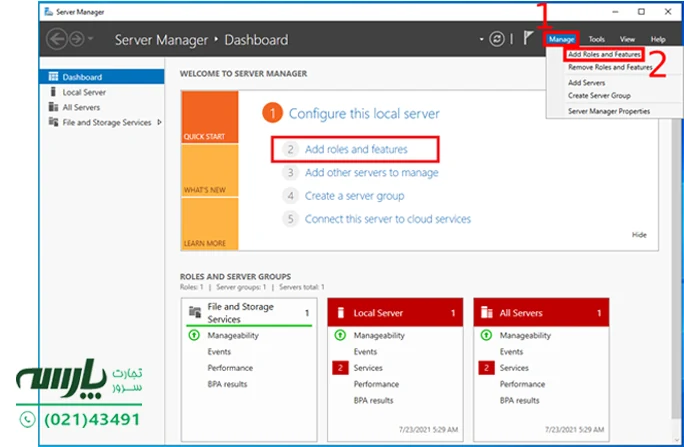Open the Manage menu
Image resolution: width=684 pixels, height=447 pixels.
click(561, 39)
